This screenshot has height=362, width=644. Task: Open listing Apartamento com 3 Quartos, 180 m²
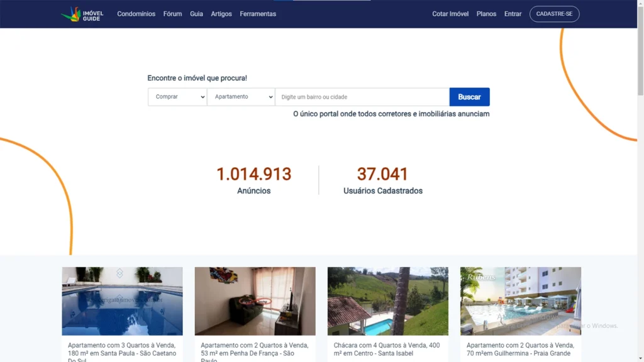[122, 352]
